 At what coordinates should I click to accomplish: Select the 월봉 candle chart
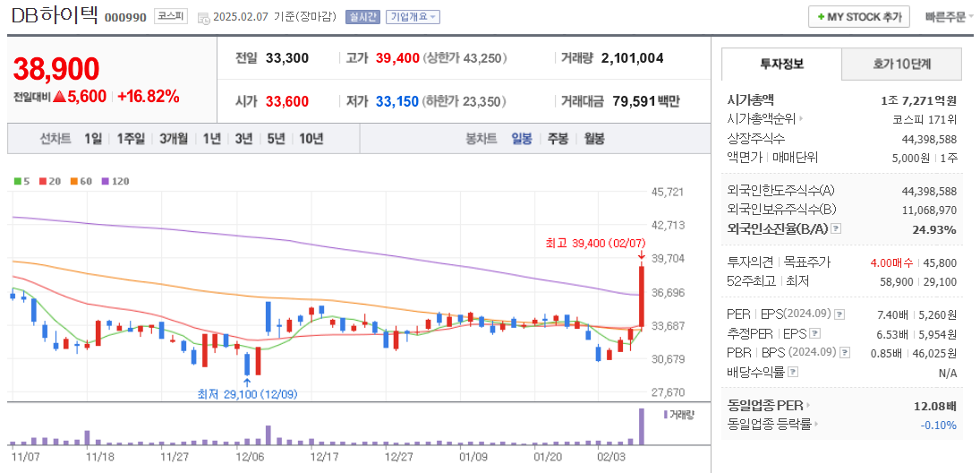click(x=594, y=139)
